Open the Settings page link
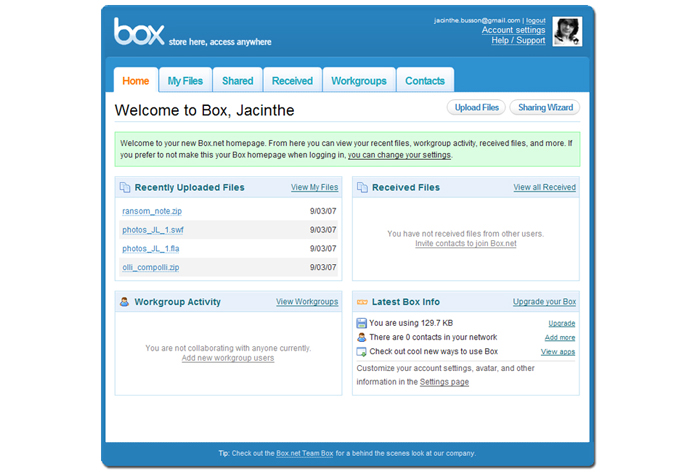Viewport: 695px width, 475px height. click(x=444, y=382)
